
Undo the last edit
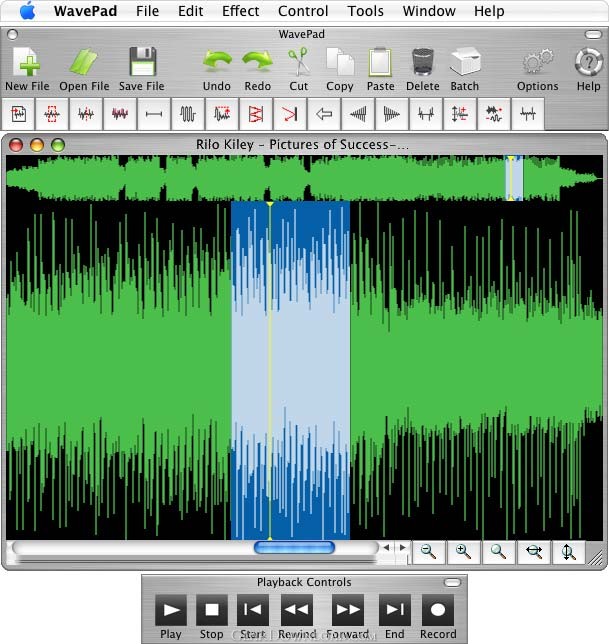pos(216,69)
